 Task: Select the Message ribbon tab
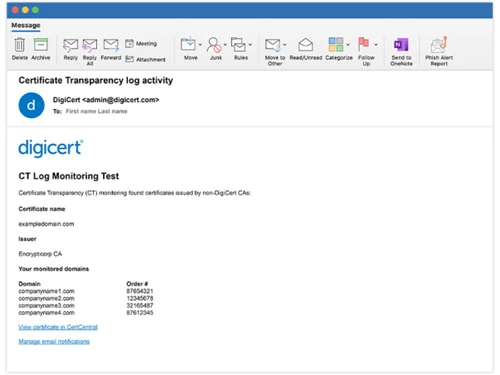26,25
